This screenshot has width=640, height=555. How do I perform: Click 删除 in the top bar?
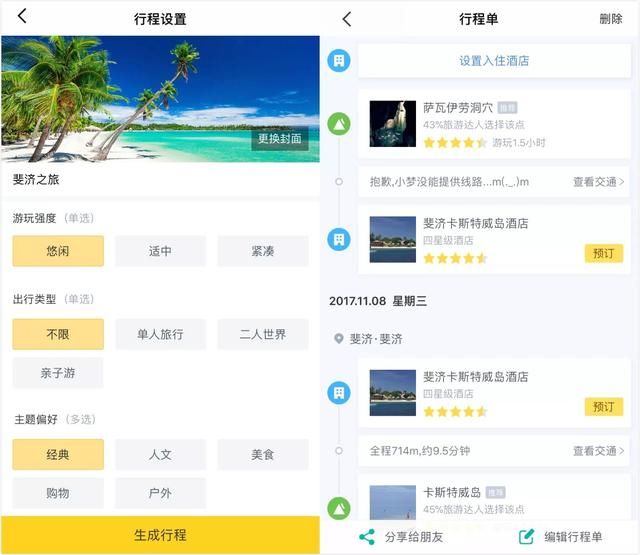pos(611,19)
